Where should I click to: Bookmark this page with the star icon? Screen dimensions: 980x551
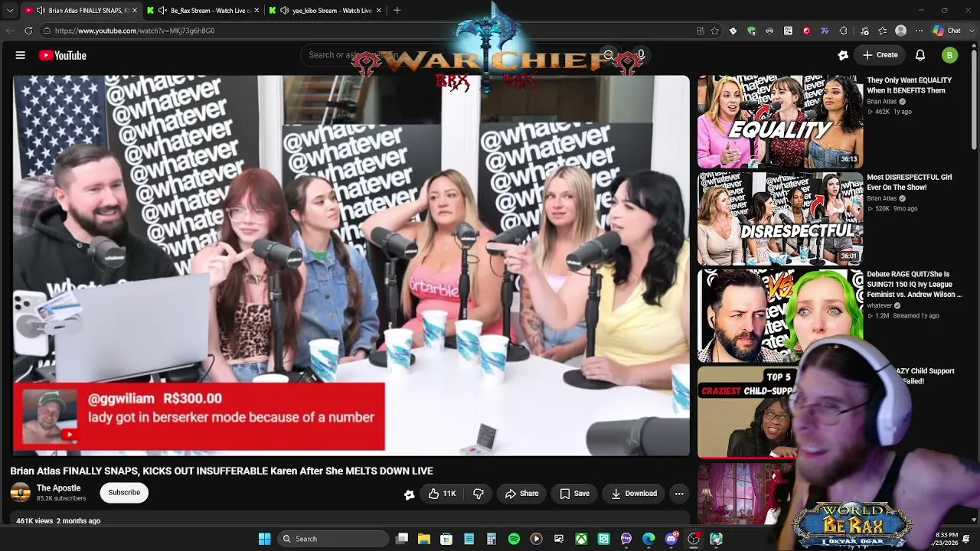pyautogui.click(x=714, y=31)
